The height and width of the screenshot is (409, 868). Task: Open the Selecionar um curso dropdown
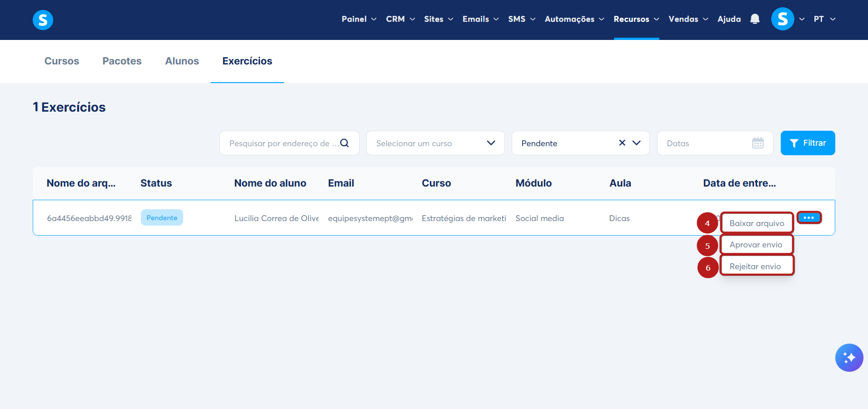pos(435,143)
